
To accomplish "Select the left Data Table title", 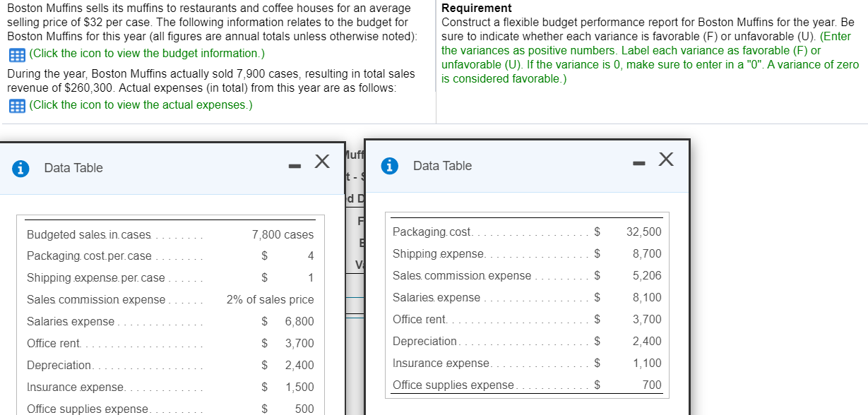I will (73, 168).
